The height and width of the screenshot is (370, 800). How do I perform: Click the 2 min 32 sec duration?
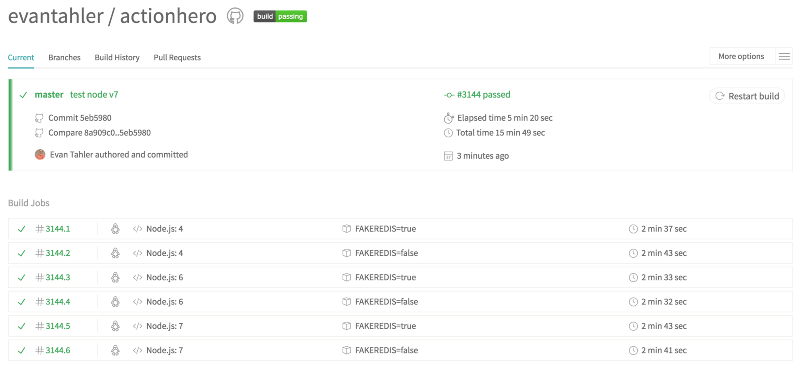click(664, 302)
